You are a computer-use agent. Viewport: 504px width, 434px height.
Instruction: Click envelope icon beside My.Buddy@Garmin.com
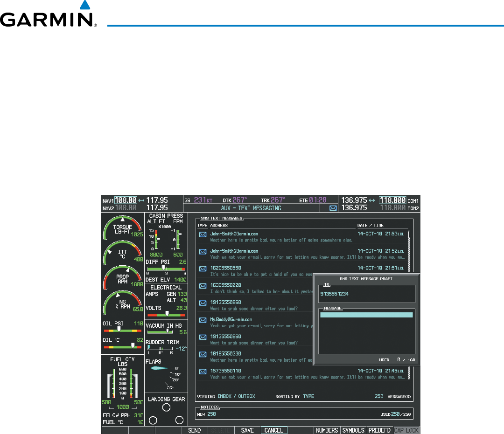[x=203, y=320]
